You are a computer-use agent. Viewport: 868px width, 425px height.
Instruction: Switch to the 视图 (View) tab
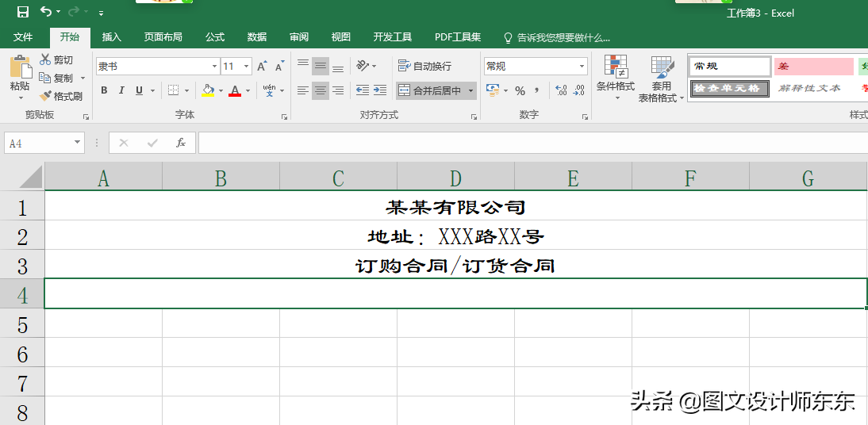pos(341,37)
